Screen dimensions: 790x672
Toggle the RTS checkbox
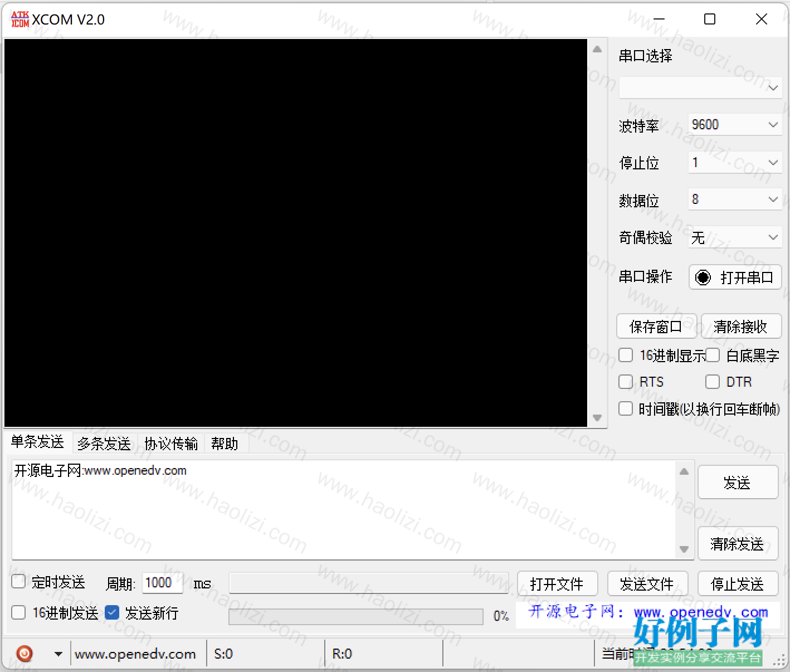(x=626, y=382)
